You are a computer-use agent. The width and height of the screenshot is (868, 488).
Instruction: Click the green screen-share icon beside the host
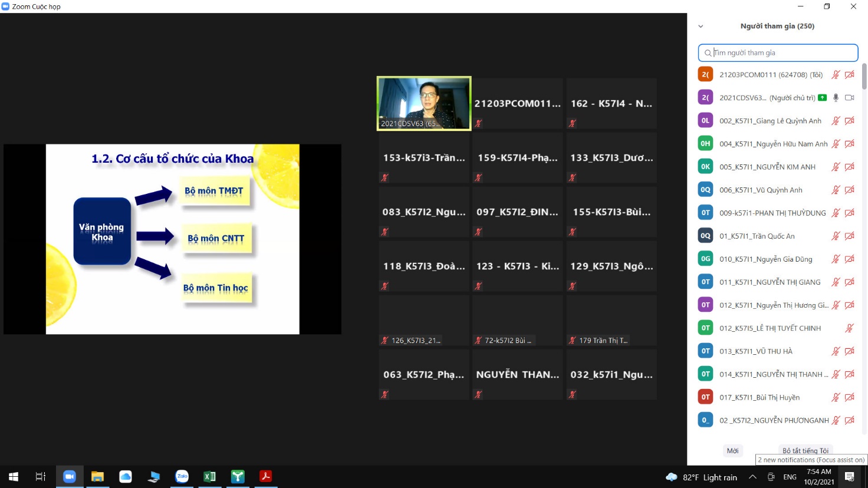822,98
